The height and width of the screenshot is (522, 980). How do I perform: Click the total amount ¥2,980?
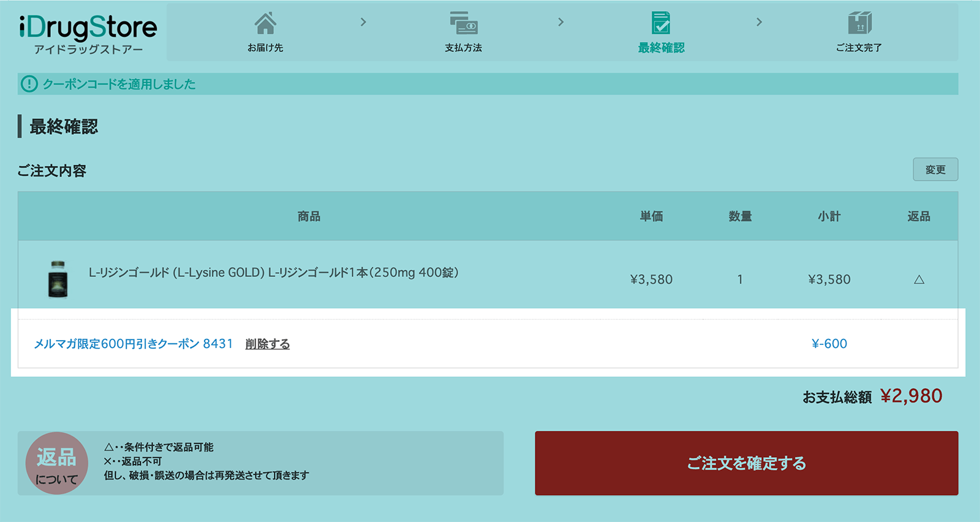(x=911, y=396)
